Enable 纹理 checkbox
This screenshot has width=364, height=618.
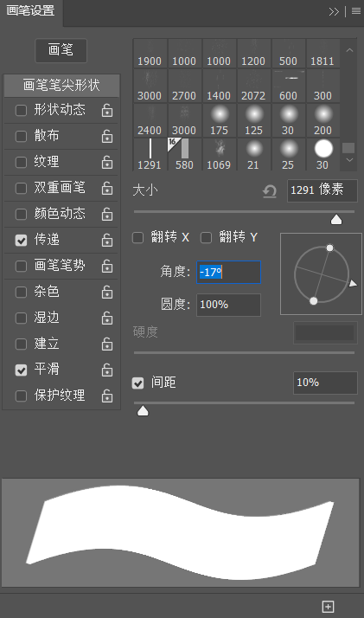tap(21, 162)
